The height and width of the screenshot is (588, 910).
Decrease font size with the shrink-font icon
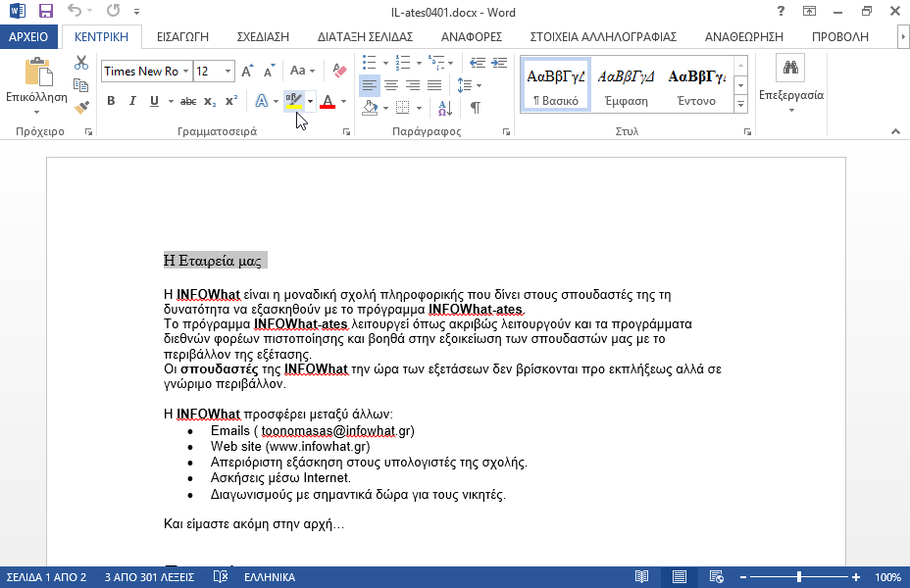click(x=270, y=71)
